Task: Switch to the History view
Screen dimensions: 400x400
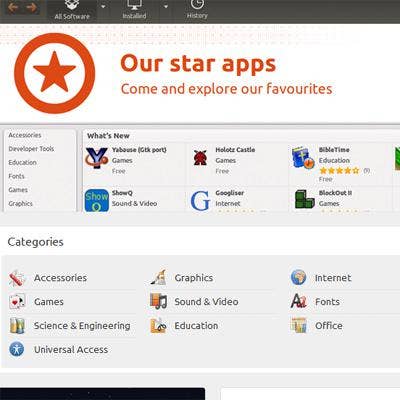Action: 197,9
